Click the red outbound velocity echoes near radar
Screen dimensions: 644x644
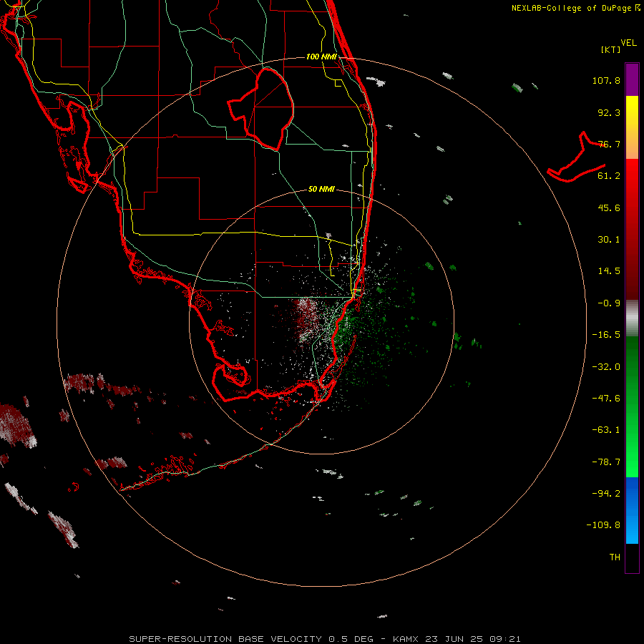tap(306, 318)
